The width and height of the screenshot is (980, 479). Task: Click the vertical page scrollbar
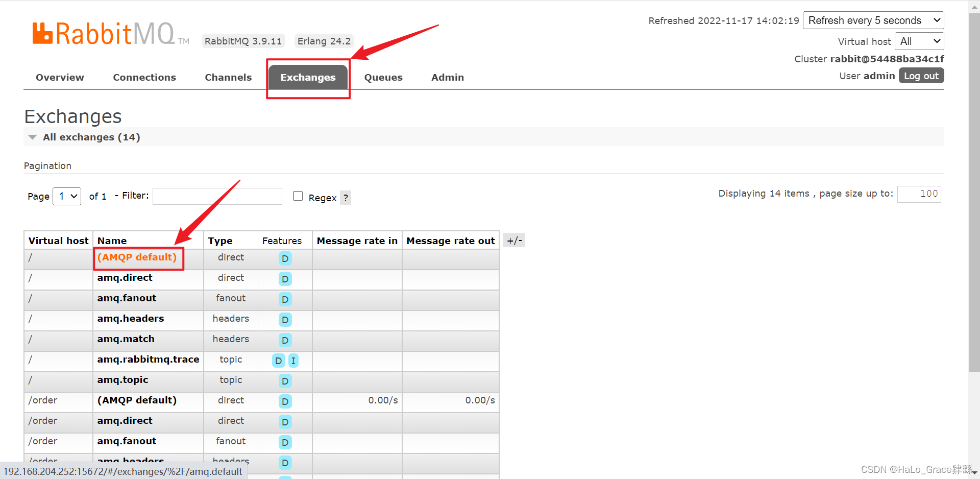pyautogui.click(x=974, y=191)
